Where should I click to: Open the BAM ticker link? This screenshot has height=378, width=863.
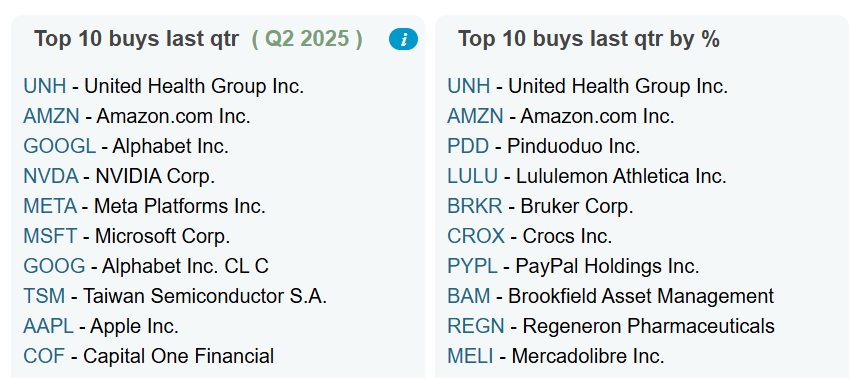click(468, 296)
